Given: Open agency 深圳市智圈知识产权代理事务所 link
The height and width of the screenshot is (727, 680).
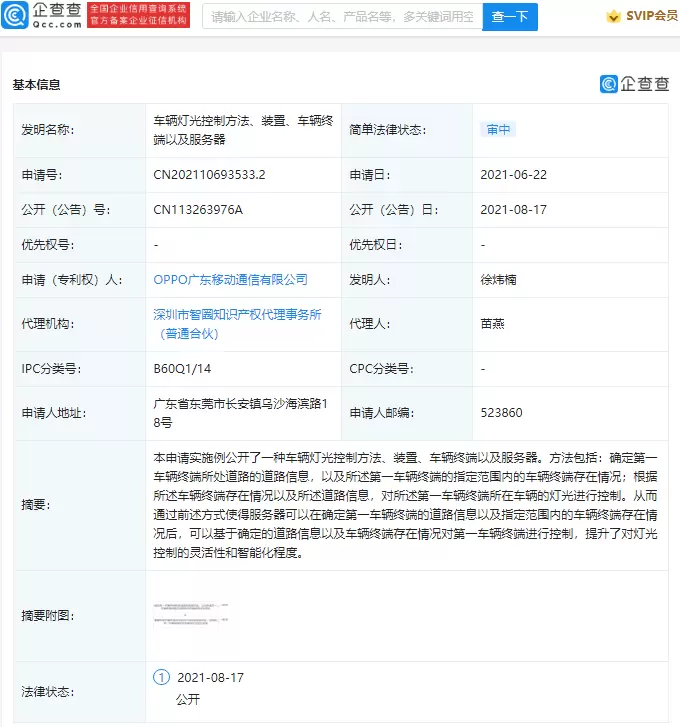Looking at the screenshot, I should (237, 314).
